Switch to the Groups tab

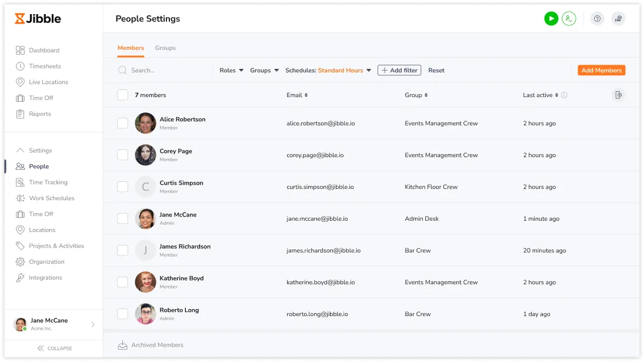tap(165, 48)
